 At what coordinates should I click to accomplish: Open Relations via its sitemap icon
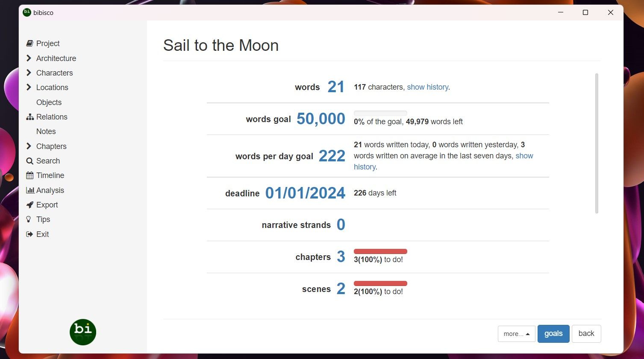click(x=29, y=117)
